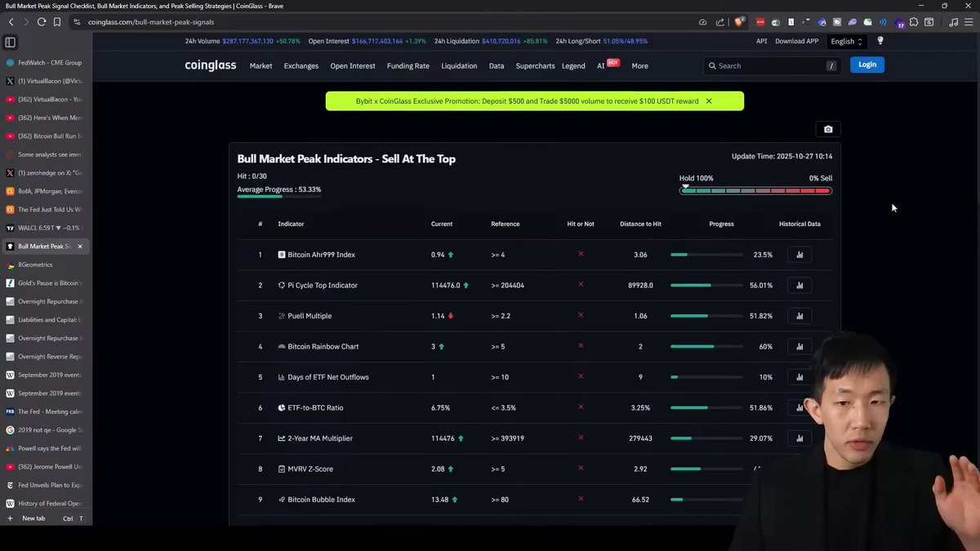Expand the Market navigation menu
Screen dimensions: 980x551
(261, 66)
